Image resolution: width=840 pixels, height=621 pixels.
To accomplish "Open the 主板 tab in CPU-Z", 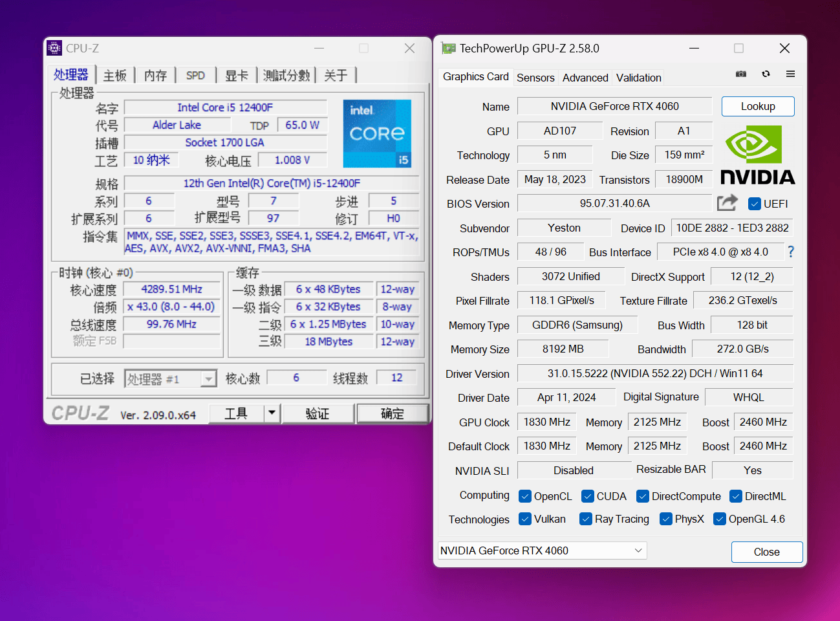I will 115,75.
